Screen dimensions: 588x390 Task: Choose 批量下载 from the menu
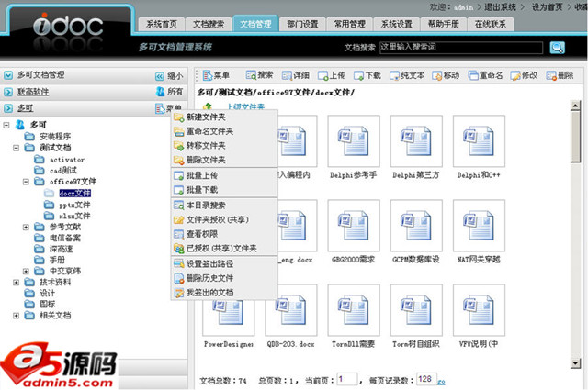pos(224,190)
